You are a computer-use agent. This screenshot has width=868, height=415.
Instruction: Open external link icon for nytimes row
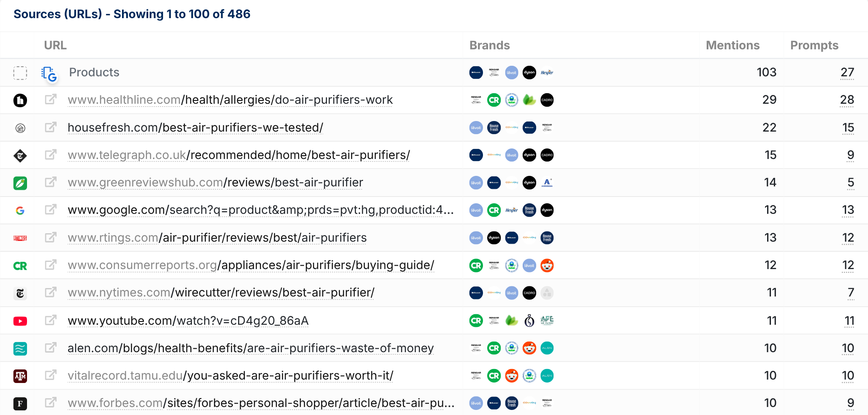click(51, 292)
